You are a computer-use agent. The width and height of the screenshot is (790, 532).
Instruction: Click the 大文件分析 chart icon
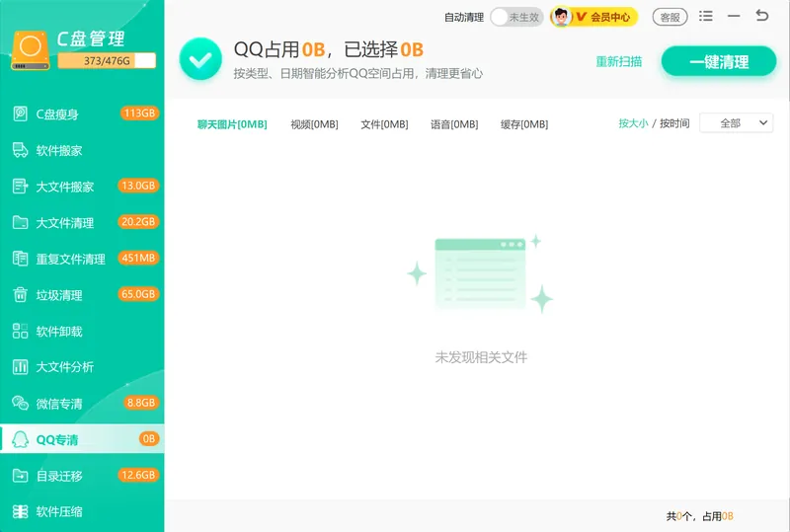[20, 367]
